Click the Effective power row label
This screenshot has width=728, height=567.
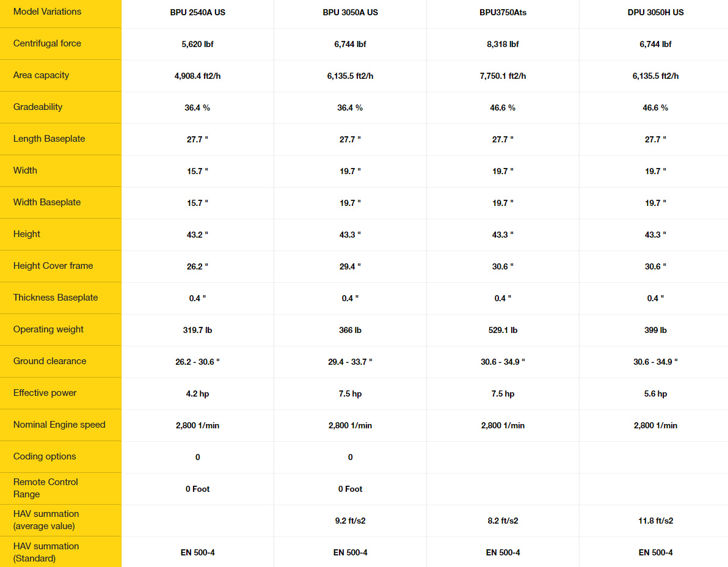click(45, 393)
